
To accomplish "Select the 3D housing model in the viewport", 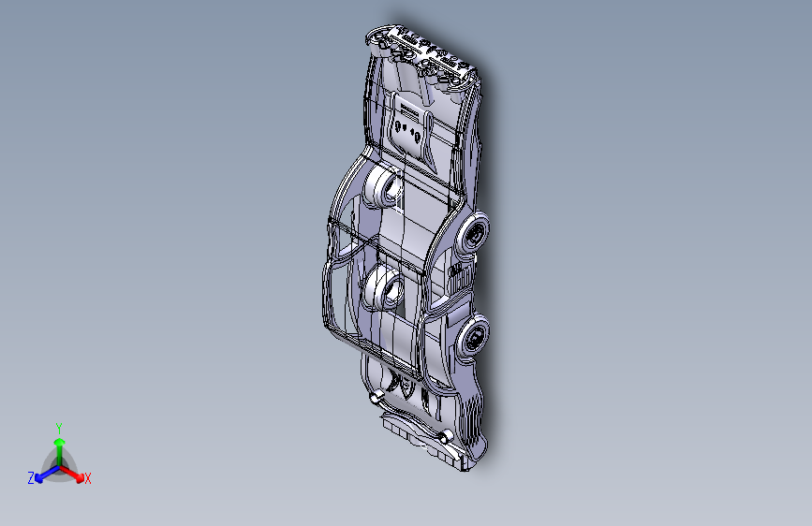I will click(406, 249).
